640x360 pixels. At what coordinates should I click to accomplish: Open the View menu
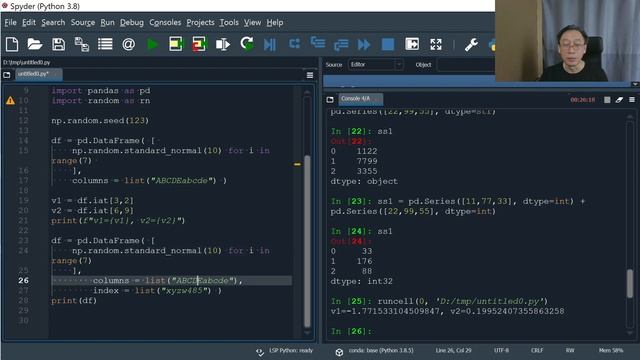click(x=252, y=22)
